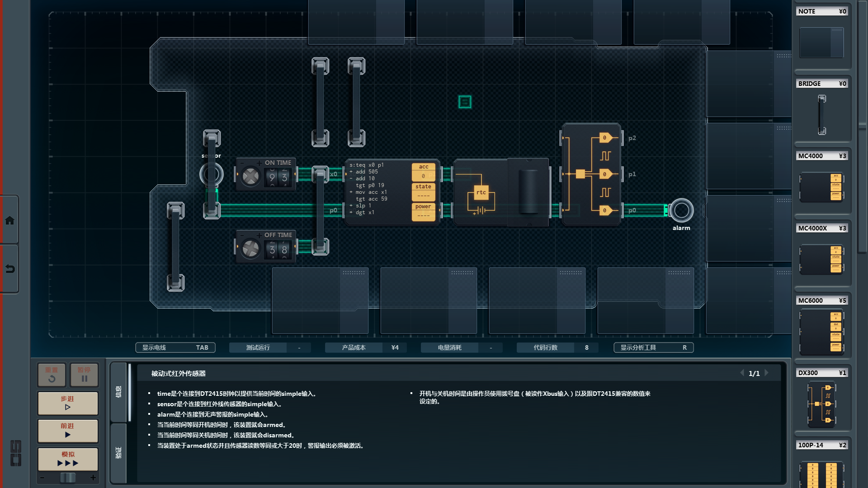The height and width of the screenshot is (488, 868).
Task: Pick the DX300 expander part from palette
Action: coord(821,404)
